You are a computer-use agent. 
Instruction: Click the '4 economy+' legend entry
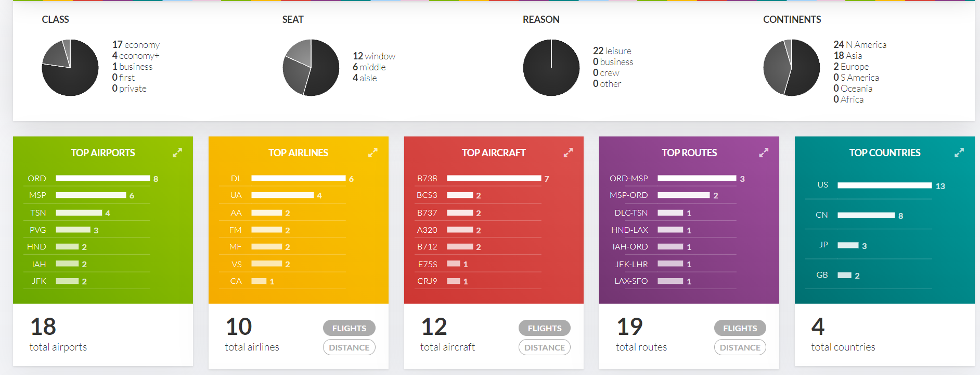pos(136,56)
